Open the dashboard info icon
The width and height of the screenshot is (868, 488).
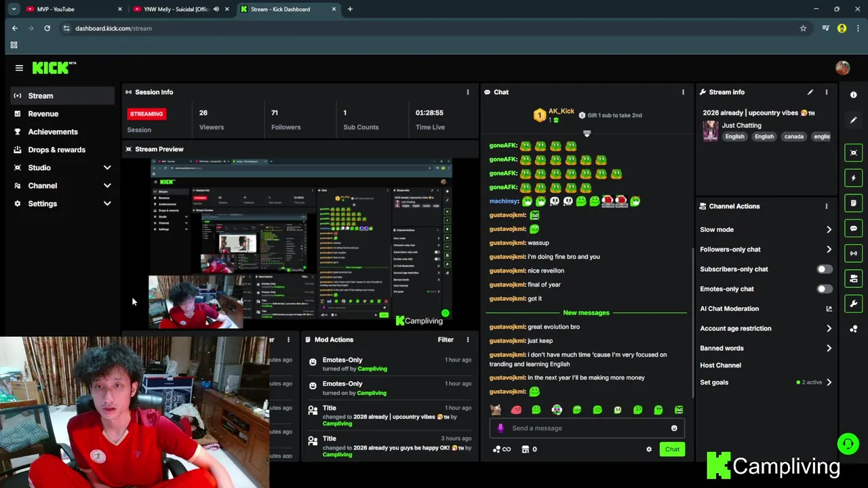point(854,95)
